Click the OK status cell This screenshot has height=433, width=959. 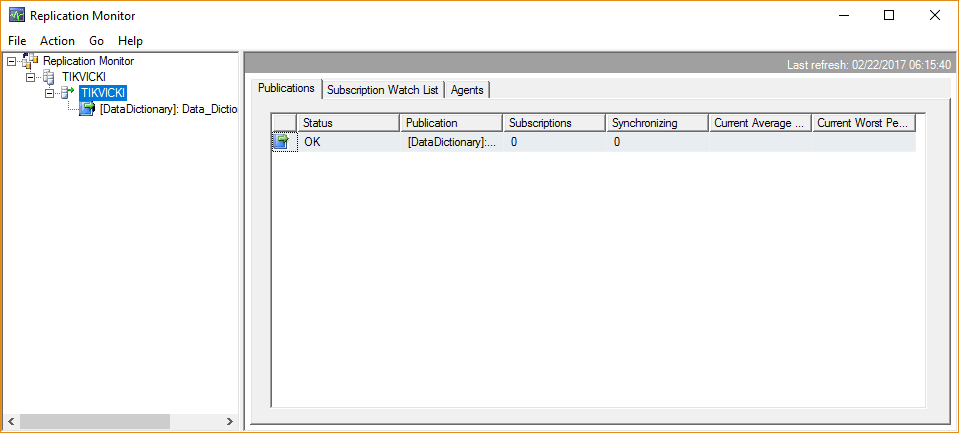(x=348, y=142)
